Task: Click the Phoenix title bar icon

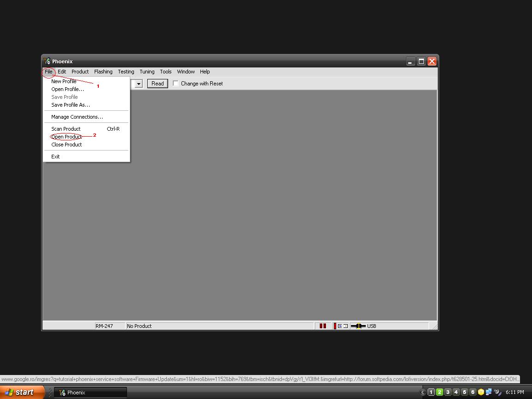Action: tap(47, 61)
